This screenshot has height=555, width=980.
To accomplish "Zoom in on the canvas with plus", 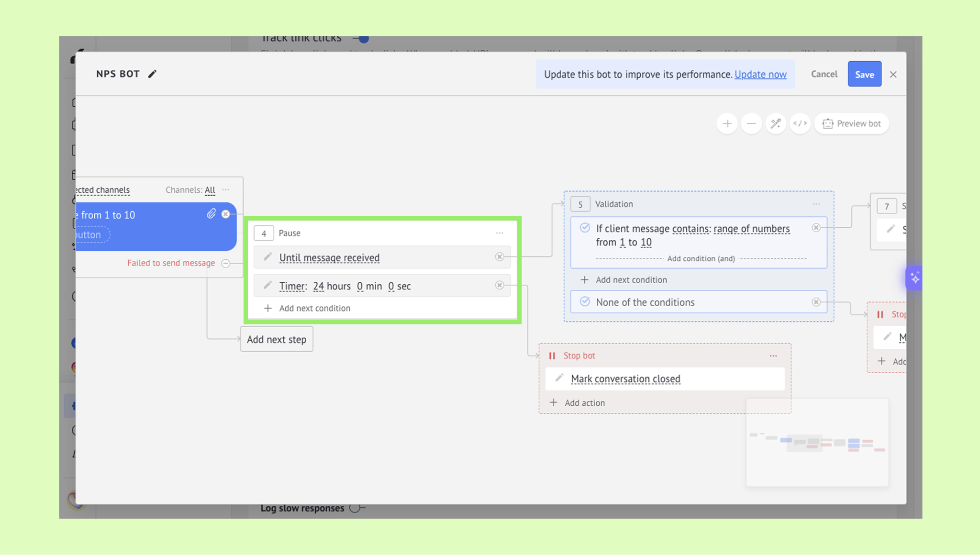I will click(727, 123).
